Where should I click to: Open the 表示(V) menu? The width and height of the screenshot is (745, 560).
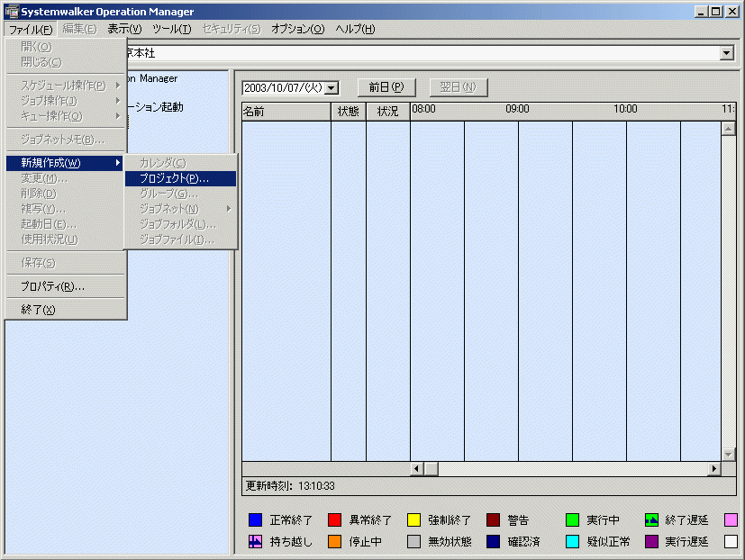[x=124, y=30]
